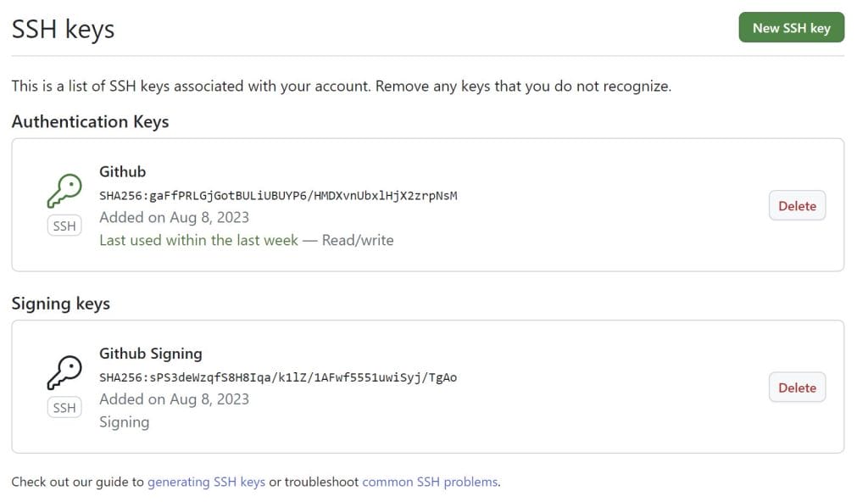The width and height of the screenshot is (868, 502).
Task: Click the SSH badge under the green key
Action: pyautogui.click(x=64, y=226)
